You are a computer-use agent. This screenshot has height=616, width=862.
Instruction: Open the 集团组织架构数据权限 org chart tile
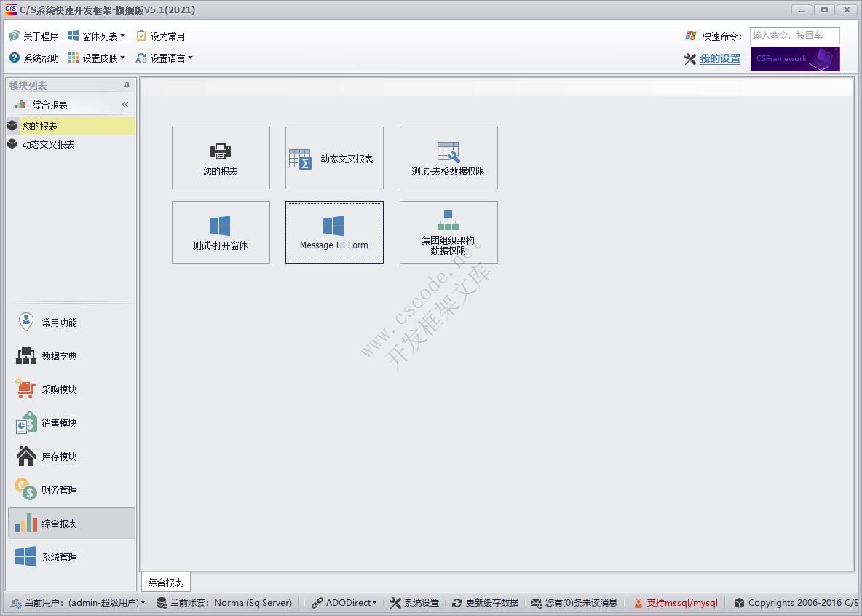coord(448,232)
